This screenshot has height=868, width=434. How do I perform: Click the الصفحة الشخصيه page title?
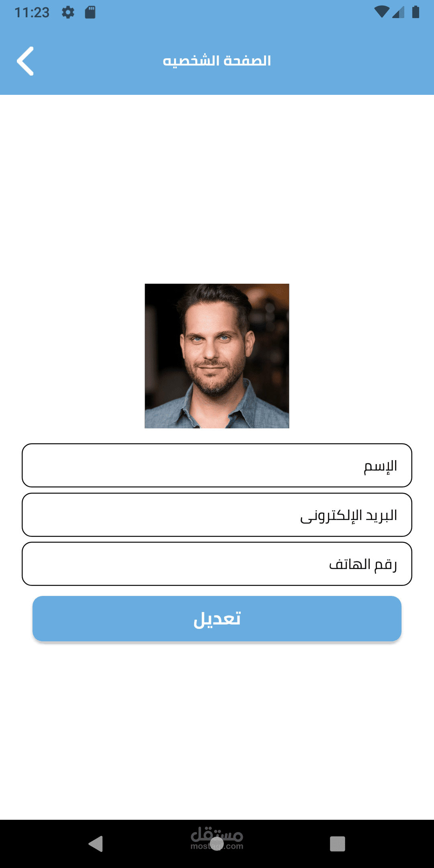pyautogui.click(x=217, y=61)
